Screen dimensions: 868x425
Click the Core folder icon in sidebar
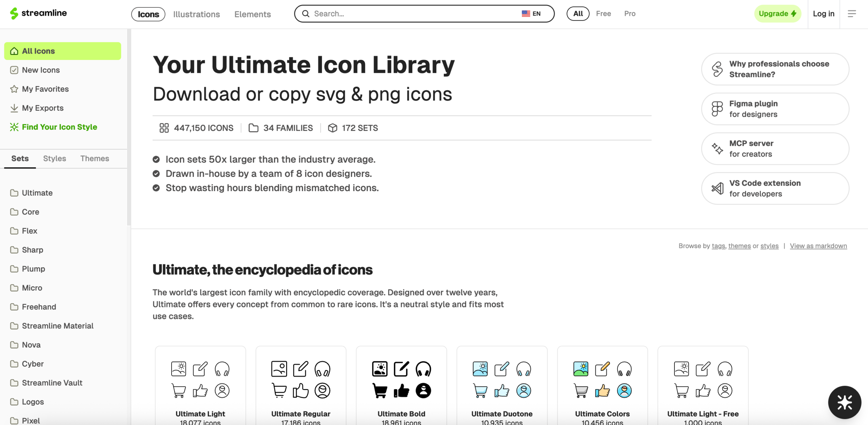coord(14,212)
